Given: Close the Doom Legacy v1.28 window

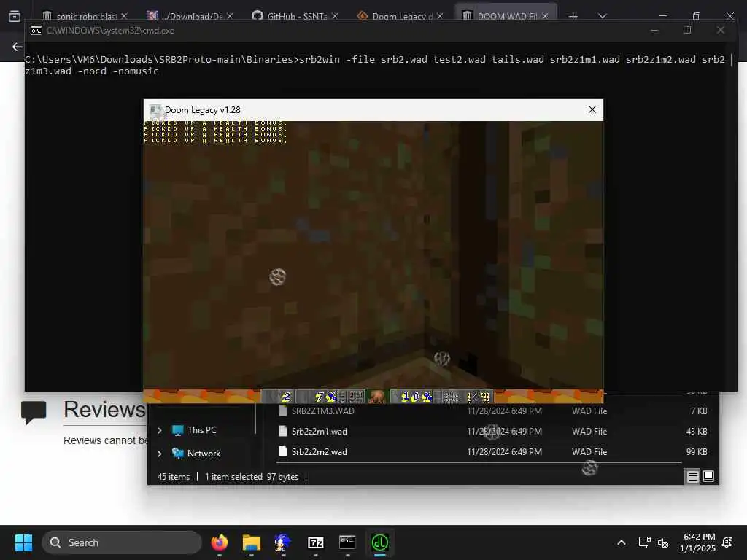Looking at the screenshot, I should 592,109.
